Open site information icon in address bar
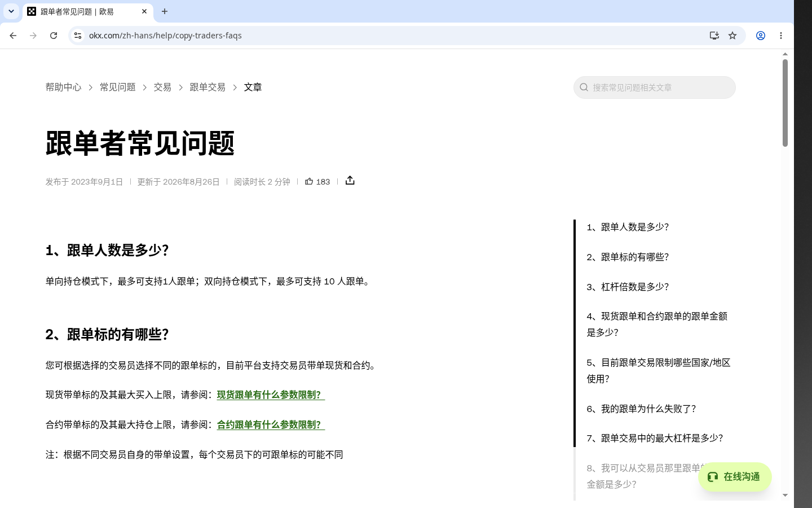Image resolution: width=812 pixels, height=508 pixels. click(78, 36)
